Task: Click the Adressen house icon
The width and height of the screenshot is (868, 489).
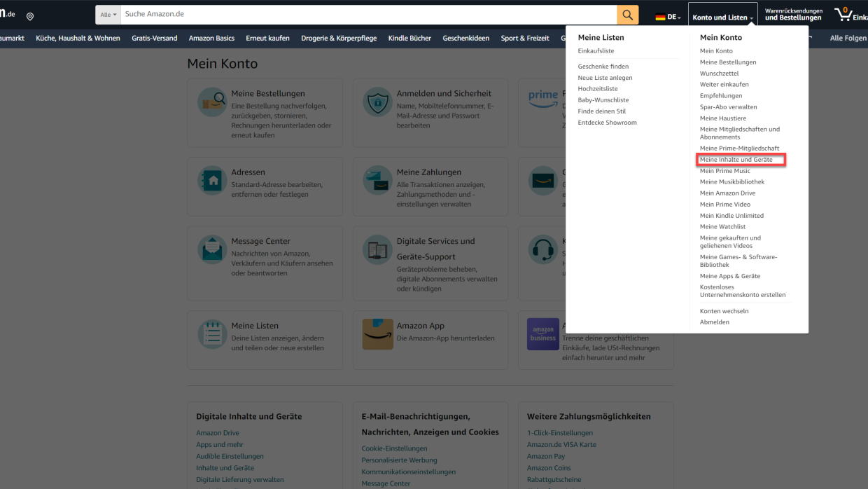Action: coord(212,181)
